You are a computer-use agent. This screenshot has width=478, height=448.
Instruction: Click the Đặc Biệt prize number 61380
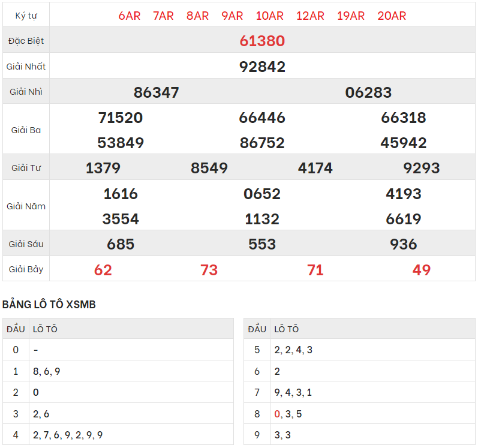(262, 41)
